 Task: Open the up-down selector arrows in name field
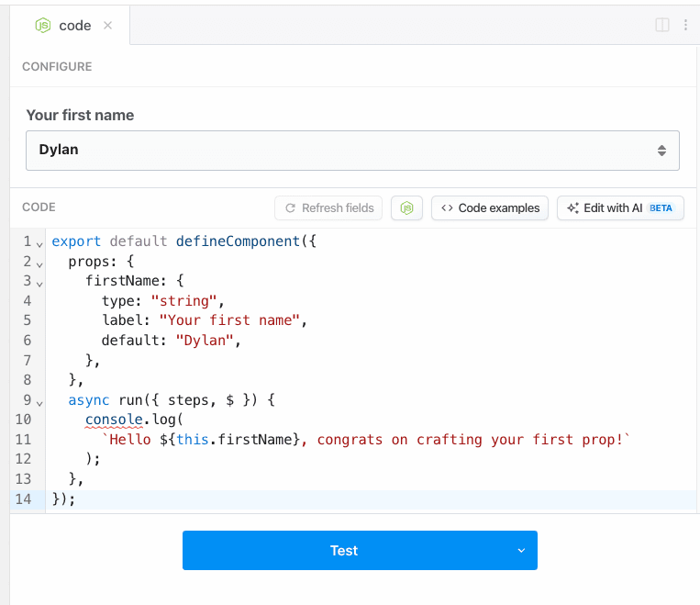click(x=661, y=151)
